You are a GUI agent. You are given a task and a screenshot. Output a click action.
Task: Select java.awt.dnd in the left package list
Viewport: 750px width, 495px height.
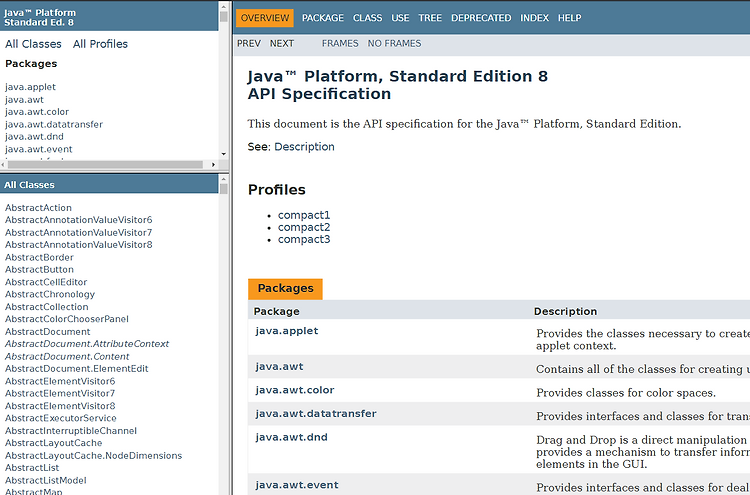click(34, 137)
